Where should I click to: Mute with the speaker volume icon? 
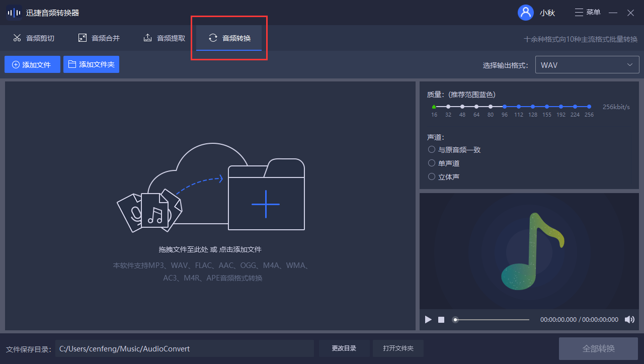point(629,320)
